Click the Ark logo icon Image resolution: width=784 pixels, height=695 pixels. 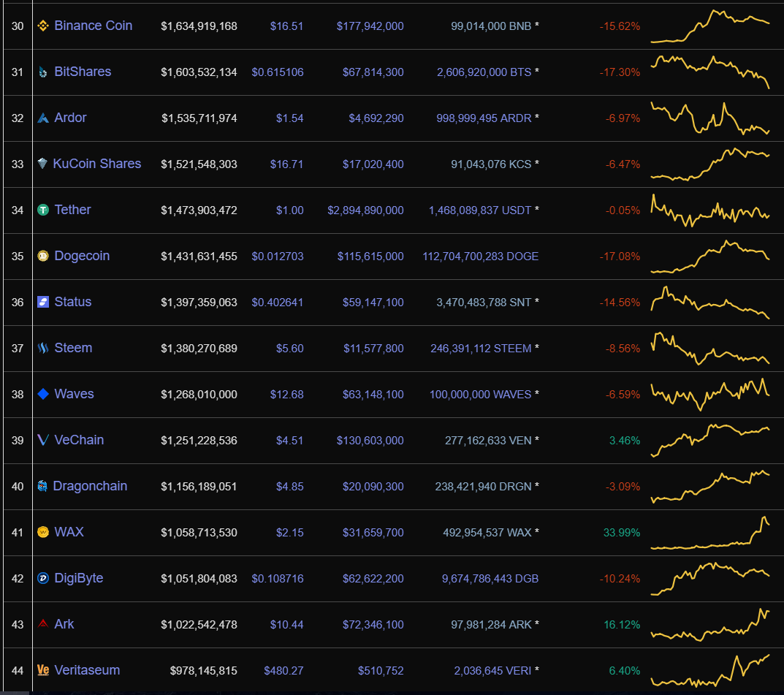click(x=43, y=623)
